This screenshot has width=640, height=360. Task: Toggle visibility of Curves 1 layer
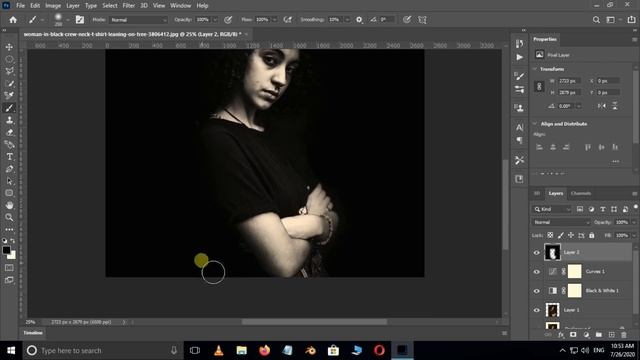(x=537, y=272)
